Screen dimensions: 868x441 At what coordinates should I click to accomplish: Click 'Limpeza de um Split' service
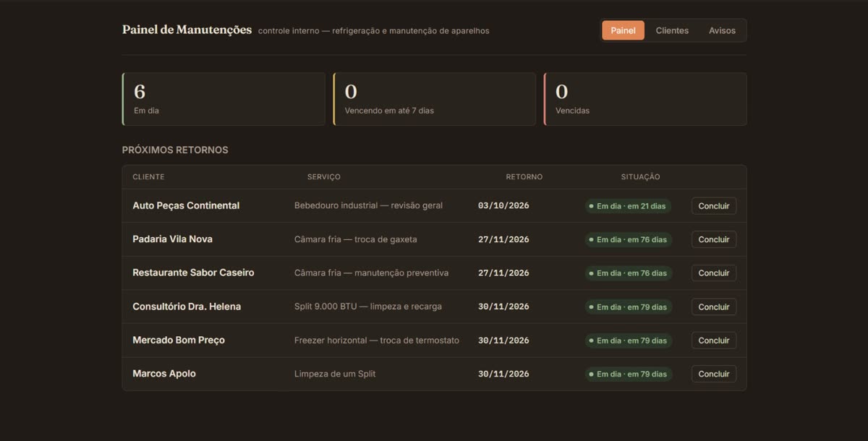click(335, 374)
